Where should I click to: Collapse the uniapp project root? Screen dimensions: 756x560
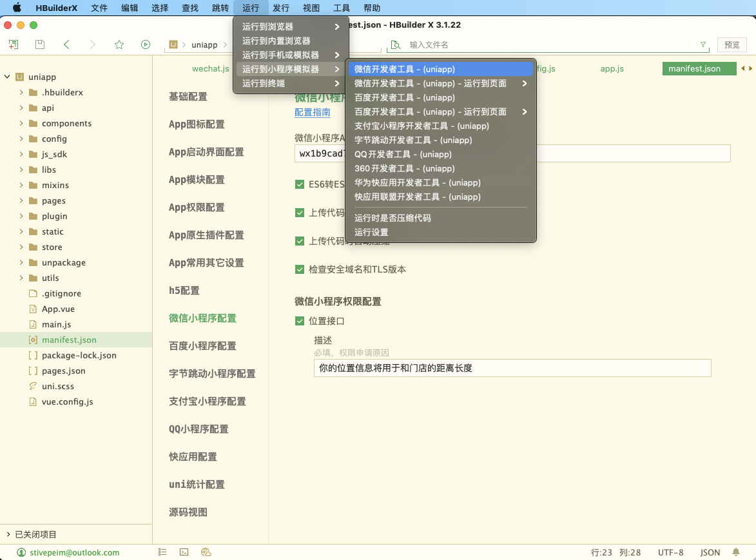[7, 77]
